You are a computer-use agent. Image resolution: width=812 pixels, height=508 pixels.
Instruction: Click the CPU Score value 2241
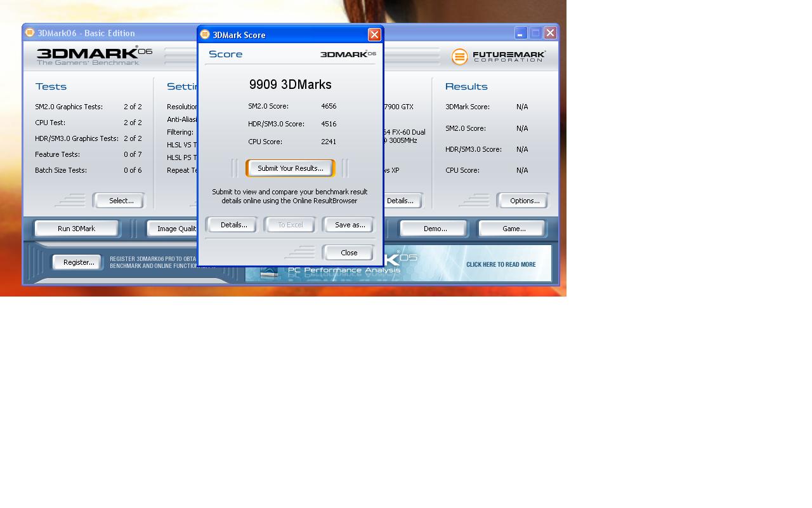(329, 142)
